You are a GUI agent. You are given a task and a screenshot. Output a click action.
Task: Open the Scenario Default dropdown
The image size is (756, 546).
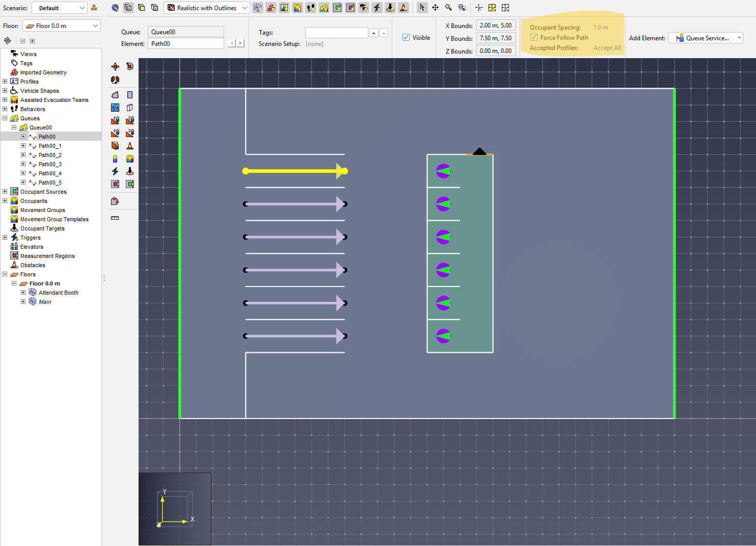(60, 8)
